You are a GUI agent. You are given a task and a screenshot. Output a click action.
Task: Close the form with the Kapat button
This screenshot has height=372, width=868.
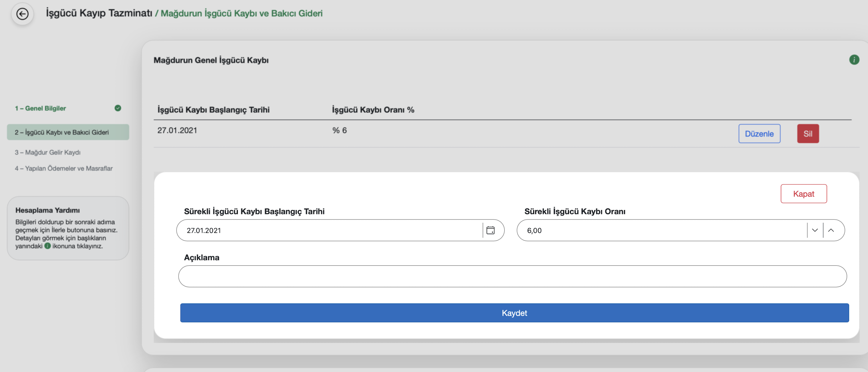point(803,194)
